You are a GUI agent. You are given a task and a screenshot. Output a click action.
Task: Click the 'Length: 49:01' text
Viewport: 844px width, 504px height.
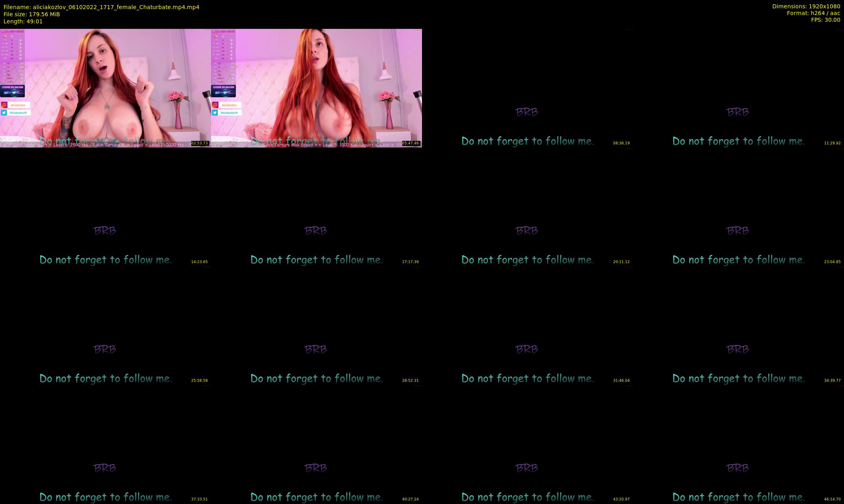point(23,21)
